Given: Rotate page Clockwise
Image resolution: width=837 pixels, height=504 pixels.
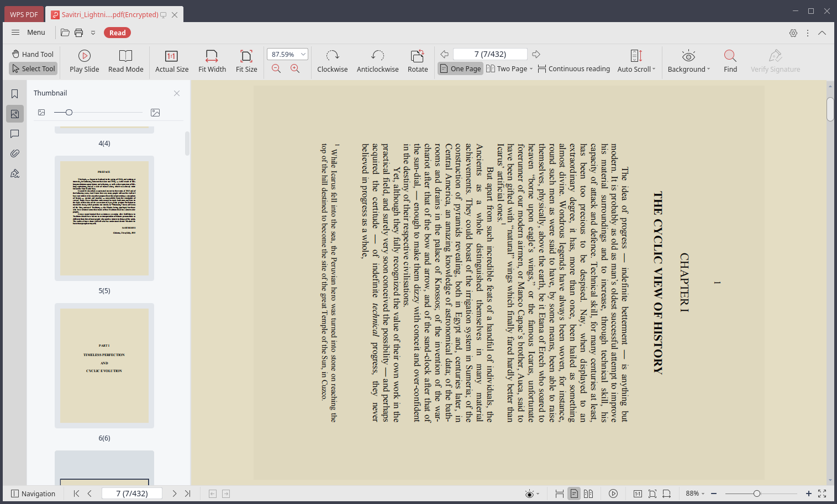Looking at the screenshot, I should [333, 61].
